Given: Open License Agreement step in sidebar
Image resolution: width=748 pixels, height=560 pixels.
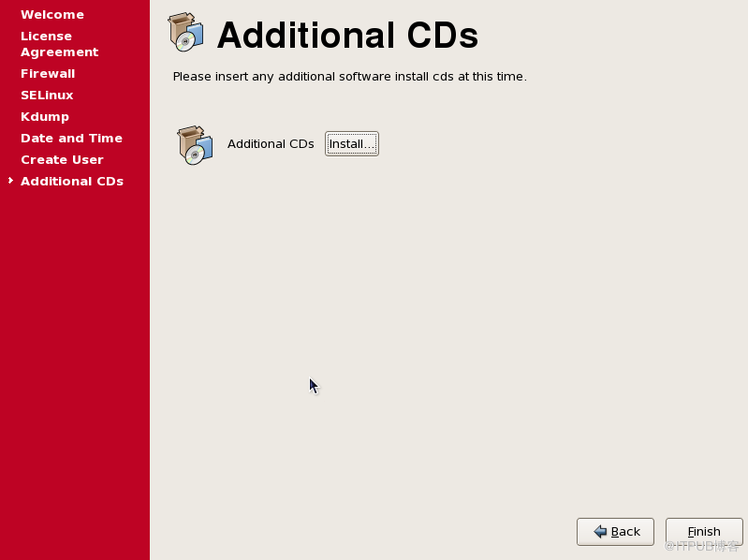Looking at the screenshot, I should [60, 44].
